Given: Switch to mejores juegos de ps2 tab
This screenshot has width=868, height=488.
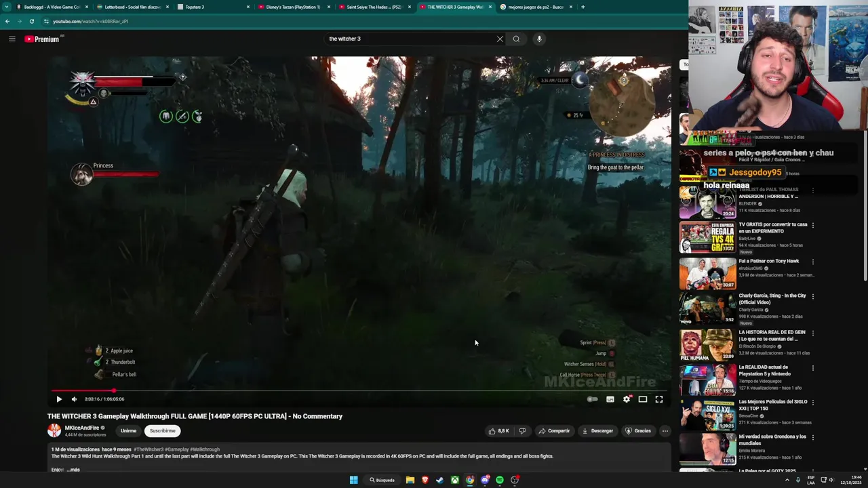Looking at the screenshot, I should click(x=536, y=7).
